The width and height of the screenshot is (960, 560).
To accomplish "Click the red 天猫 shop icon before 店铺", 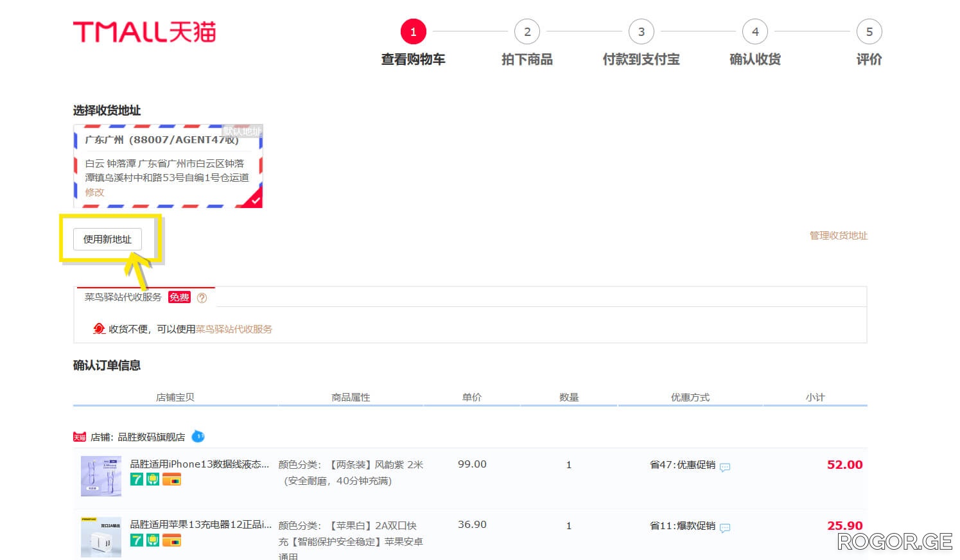I will point(79,437).
